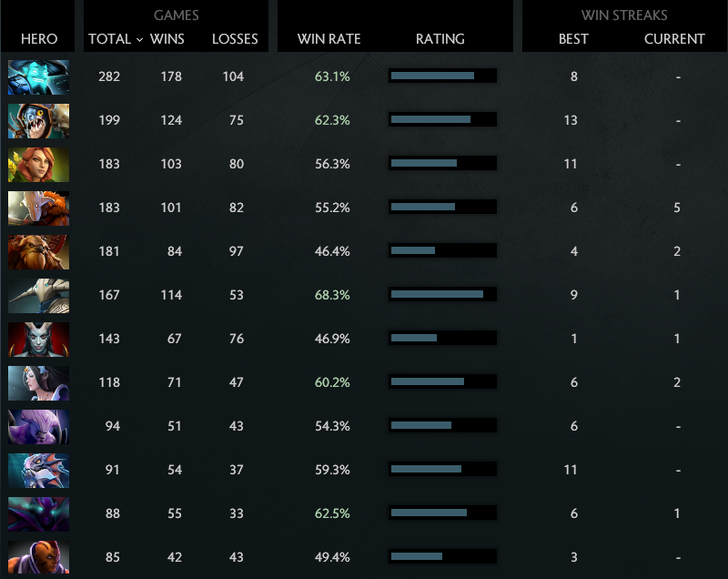Click the Windranger portrait
Image resolution: width=728 pixels, height=579 pixels.
point(38,164)
